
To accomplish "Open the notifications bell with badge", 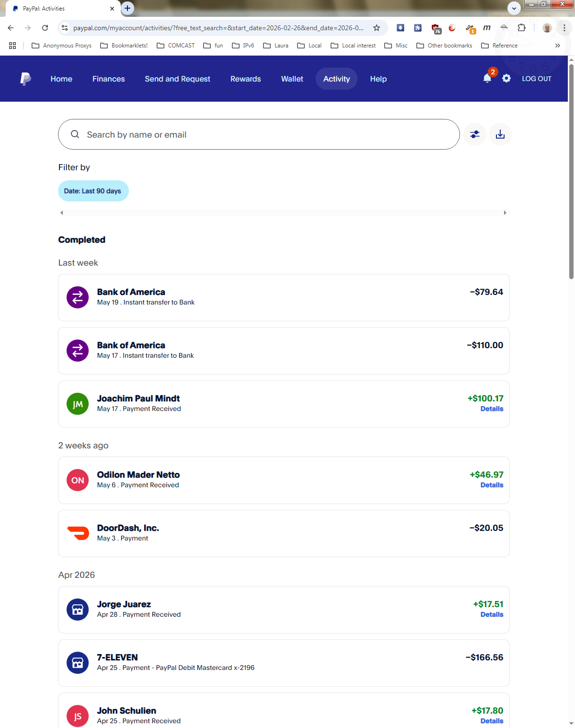I will pyautogui.click(x=488, y=78).
